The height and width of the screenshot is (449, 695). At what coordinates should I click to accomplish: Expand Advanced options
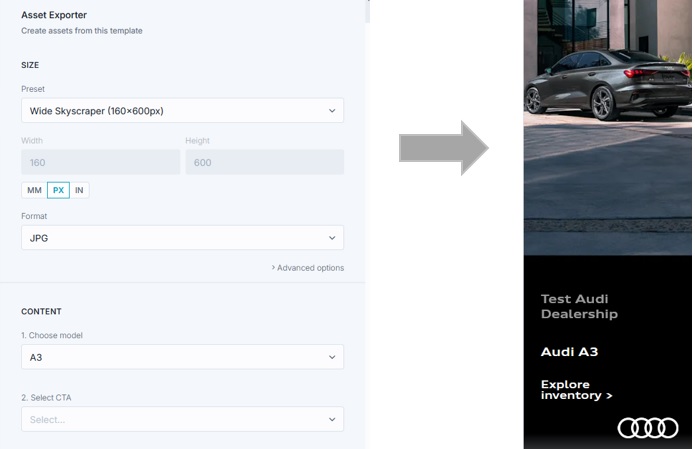coord(308,268)
